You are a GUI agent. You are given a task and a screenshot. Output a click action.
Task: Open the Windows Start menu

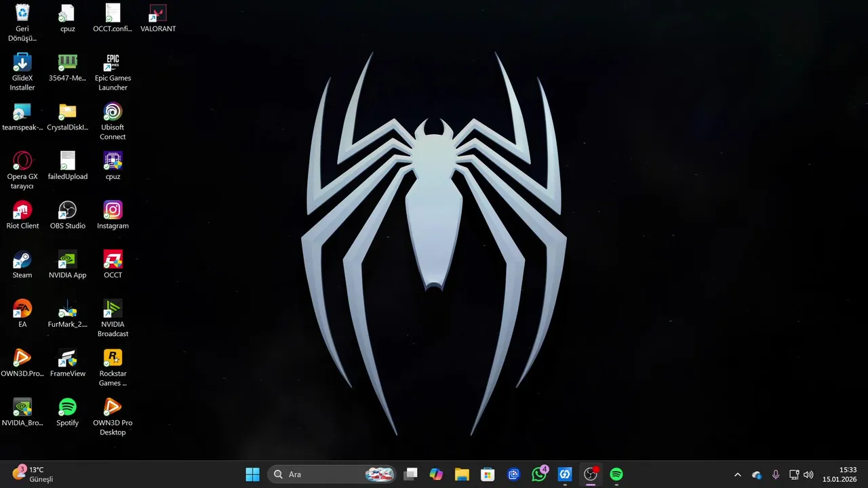[252, 474]
